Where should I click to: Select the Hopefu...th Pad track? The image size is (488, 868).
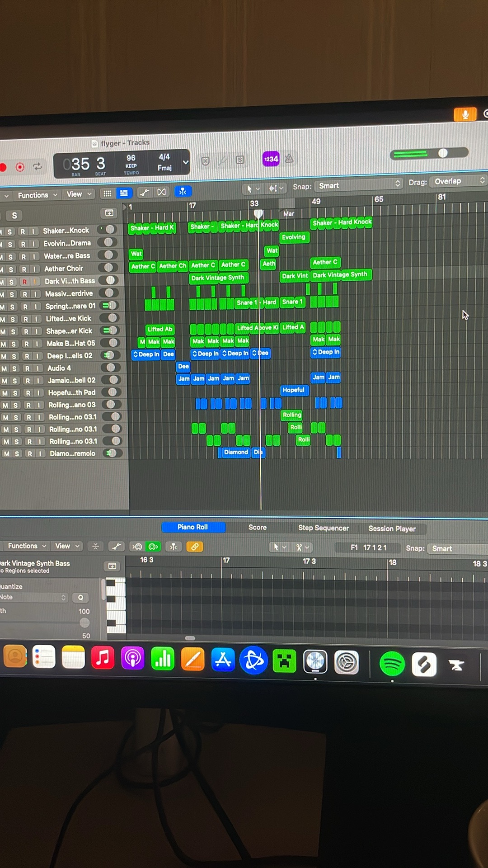coord(72,392)
